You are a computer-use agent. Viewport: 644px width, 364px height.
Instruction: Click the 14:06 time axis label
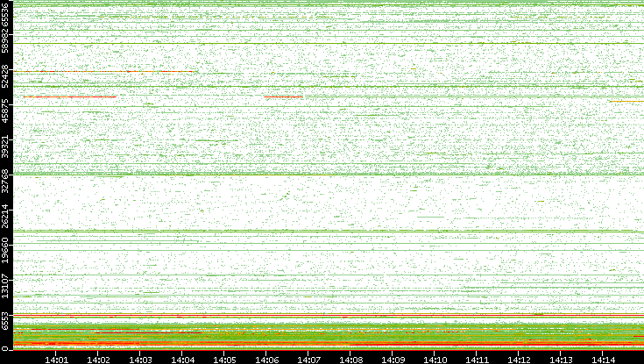click(x=266, y=360)
